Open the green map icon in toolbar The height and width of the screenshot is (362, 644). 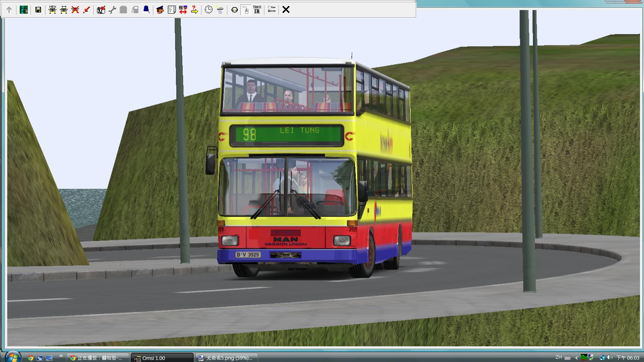pos(24,10)
